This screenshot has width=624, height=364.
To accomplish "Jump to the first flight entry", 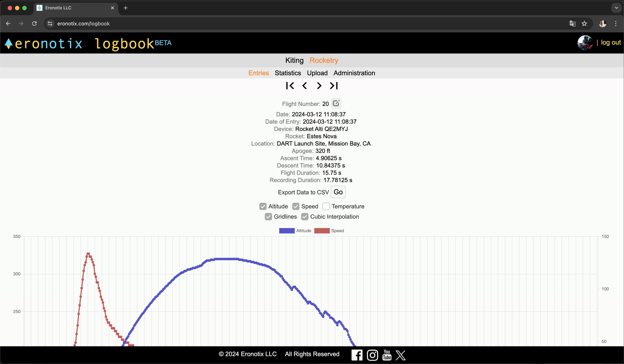I will 290,86.
